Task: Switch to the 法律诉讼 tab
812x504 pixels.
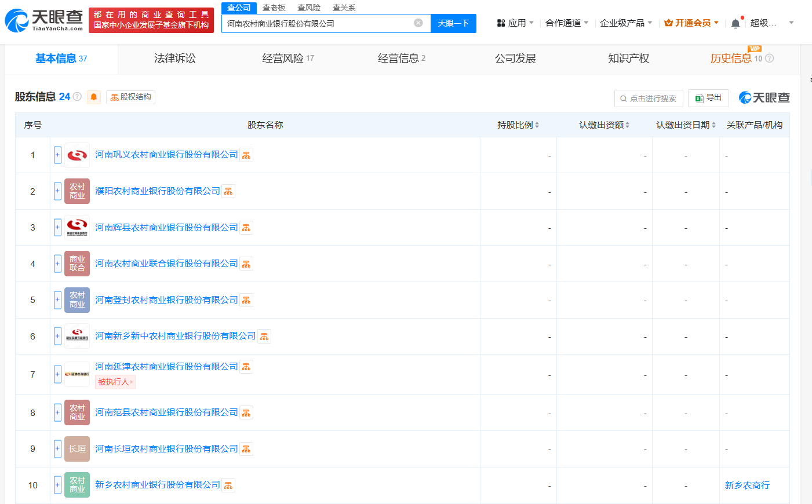Action: [174, 59]
